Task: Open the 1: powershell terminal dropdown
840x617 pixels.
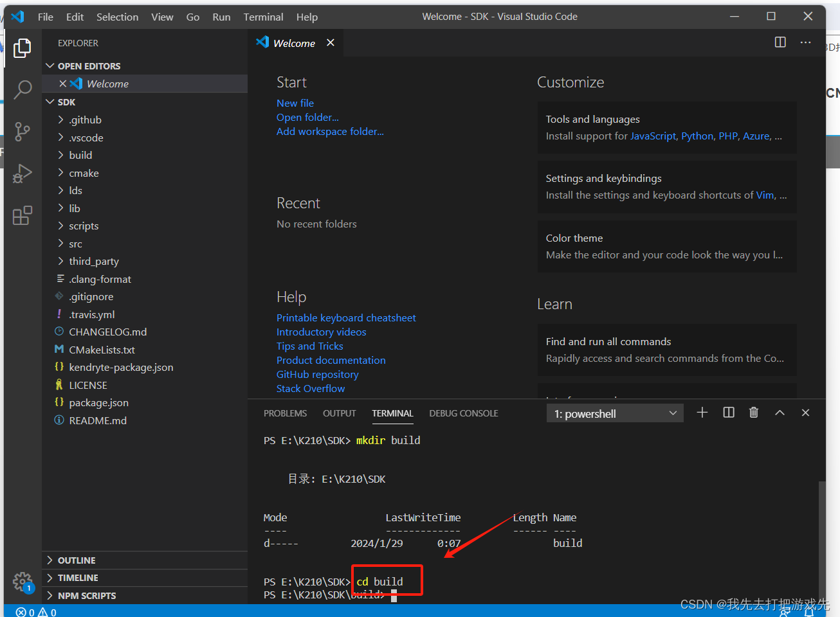Action: point(615,413)
